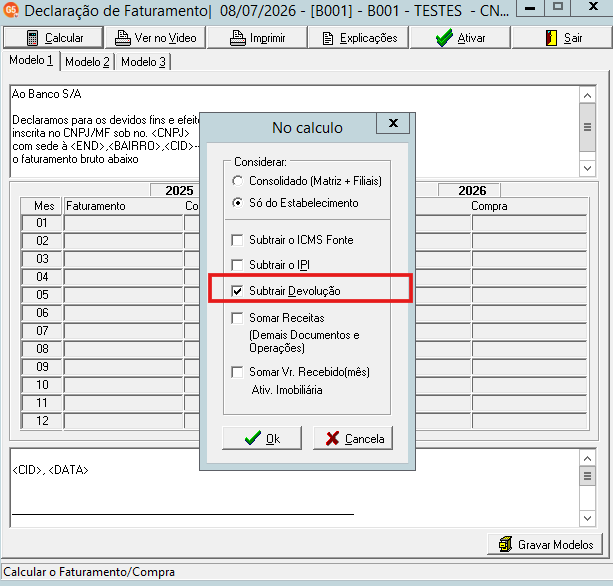
Task: Click the top text box up arrow
Action: point(587,95)
